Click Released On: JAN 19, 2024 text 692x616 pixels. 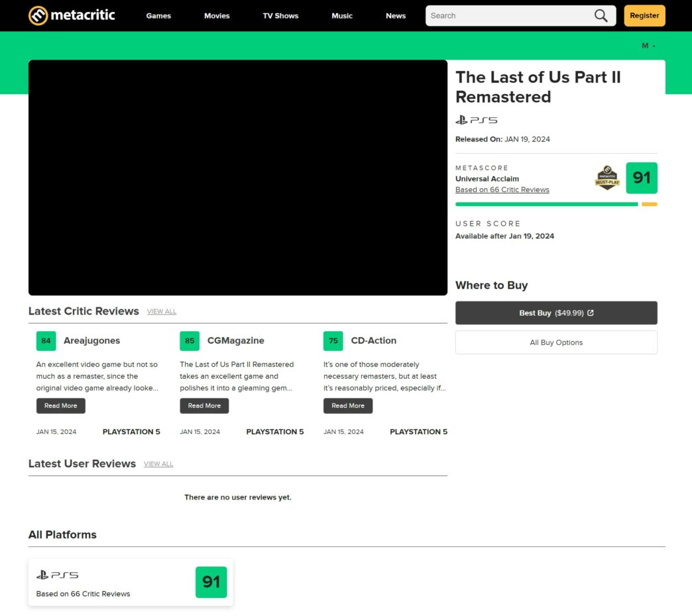click(502, 139)
